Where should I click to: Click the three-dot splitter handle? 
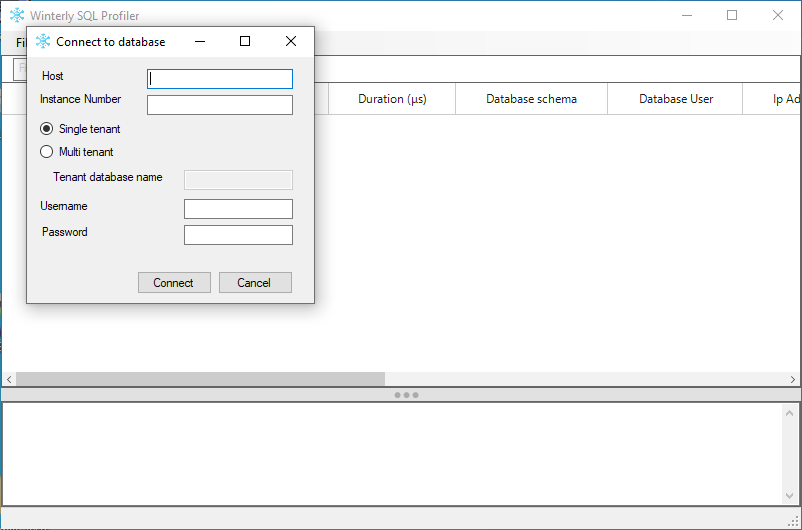click(407, 395)
